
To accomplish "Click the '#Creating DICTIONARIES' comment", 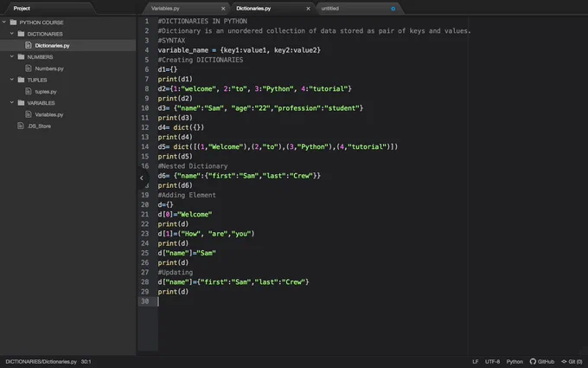I will tap(201, 60).
